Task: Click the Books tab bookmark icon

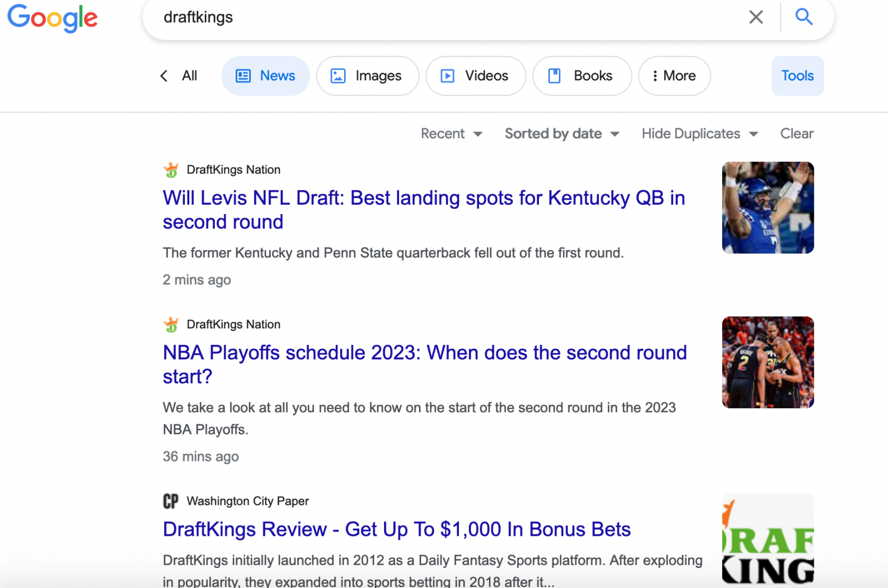Action: [554, 76]
